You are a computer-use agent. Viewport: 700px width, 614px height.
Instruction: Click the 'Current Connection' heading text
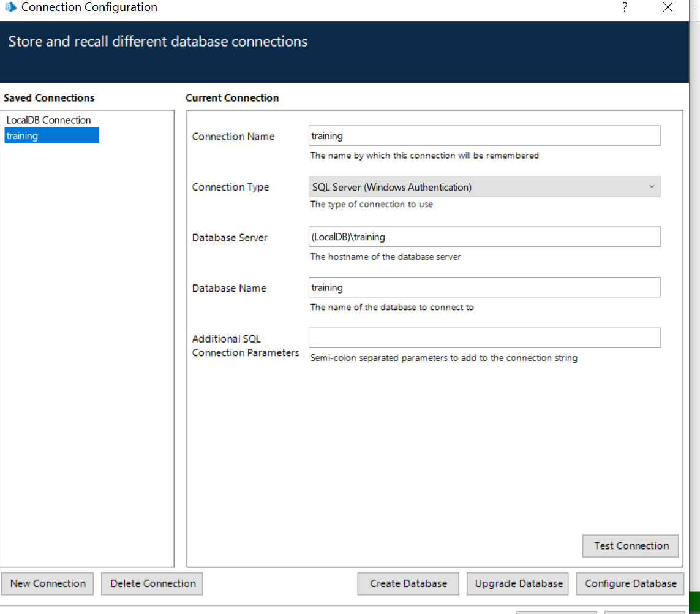click(x=232, y=98)
